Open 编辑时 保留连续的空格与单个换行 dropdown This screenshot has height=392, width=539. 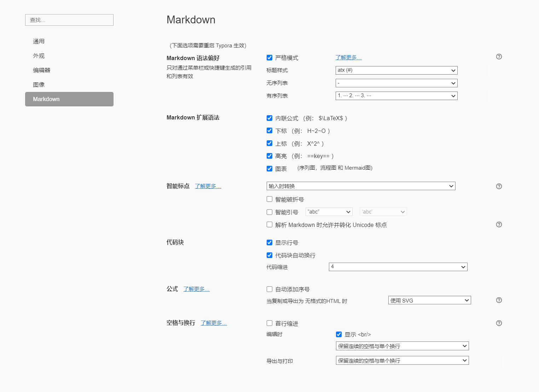pos(402,346)
